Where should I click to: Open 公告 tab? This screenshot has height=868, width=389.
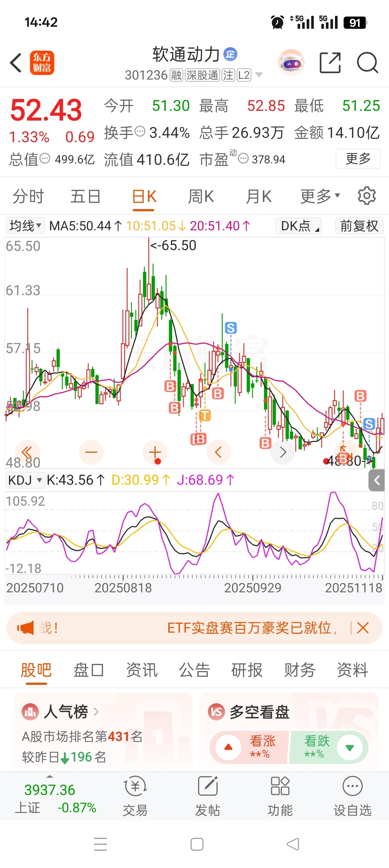point(194,670)
